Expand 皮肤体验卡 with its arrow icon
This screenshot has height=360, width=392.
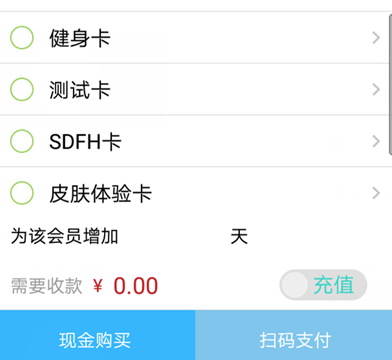coord(376,193)
